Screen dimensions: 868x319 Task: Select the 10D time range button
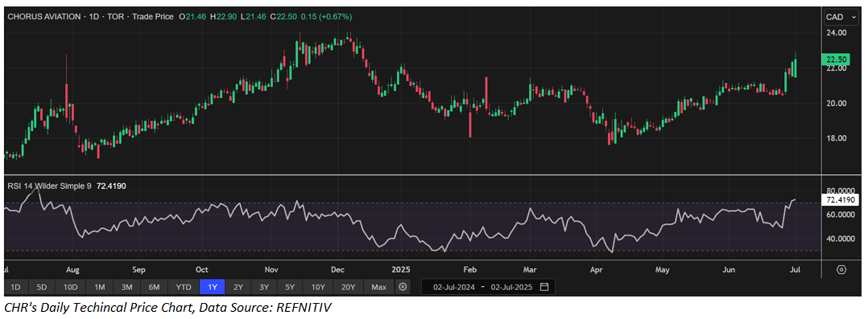tap(71, 287)
